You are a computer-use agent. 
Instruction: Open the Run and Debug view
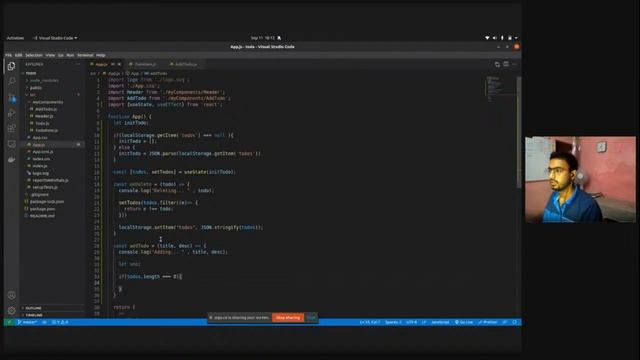(x=11, y=113)
